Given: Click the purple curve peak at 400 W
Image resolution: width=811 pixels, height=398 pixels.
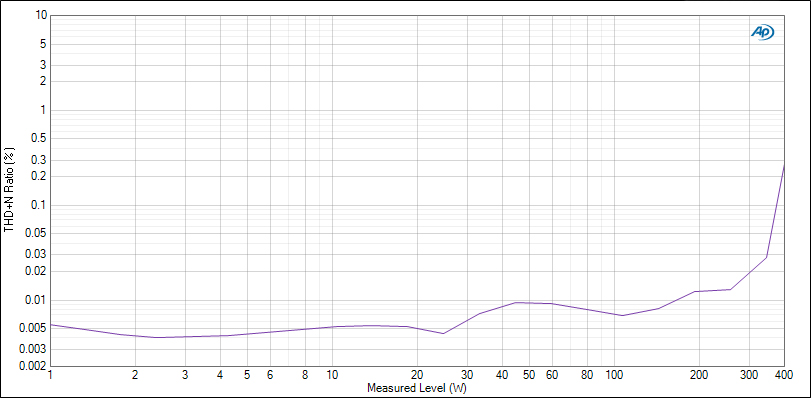Looking at the screenshot, I should click(x=784, y=165).
